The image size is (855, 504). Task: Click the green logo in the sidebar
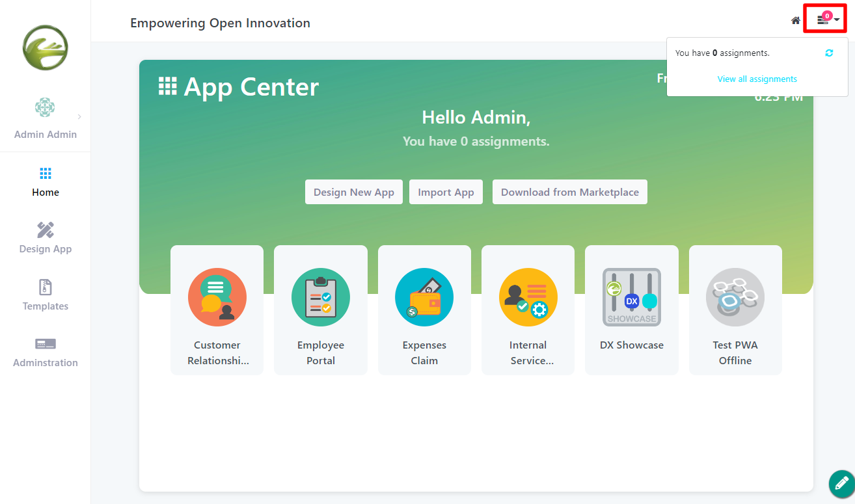pos(46,47)
